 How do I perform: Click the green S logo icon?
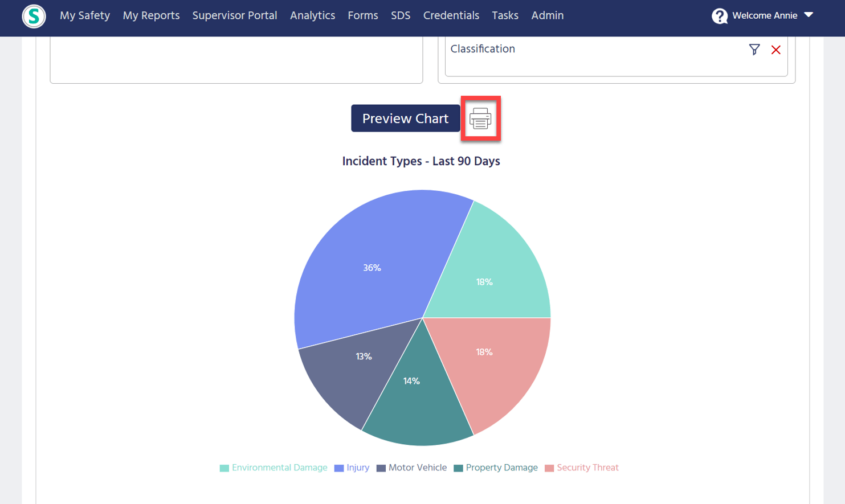(x=34, y=16)
